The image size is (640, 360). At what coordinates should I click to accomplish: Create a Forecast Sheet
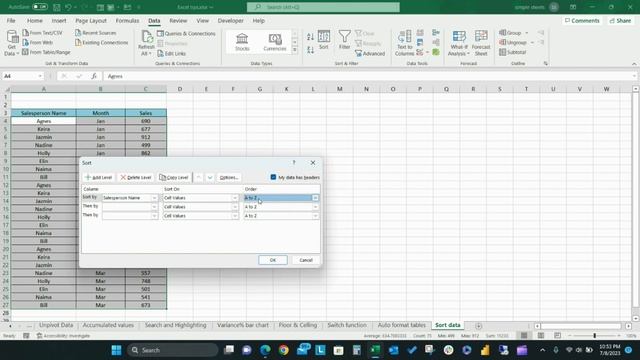pyautogui.click(x=481, y=43)
